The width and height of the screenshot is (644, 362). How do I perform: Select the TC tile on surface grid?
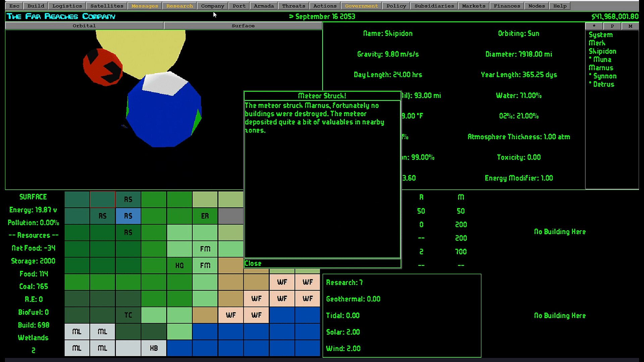128,315
